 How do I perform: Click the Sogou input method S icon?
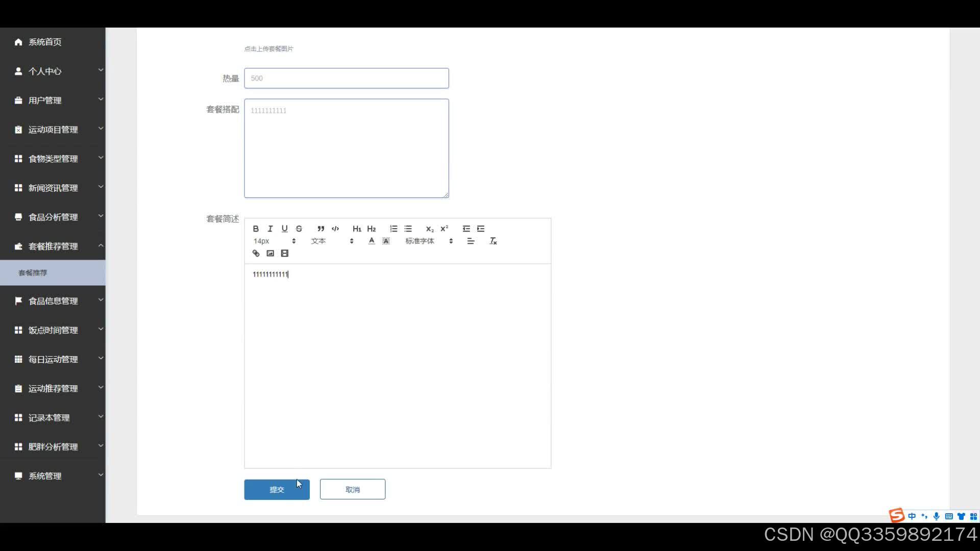coord(896,515)
